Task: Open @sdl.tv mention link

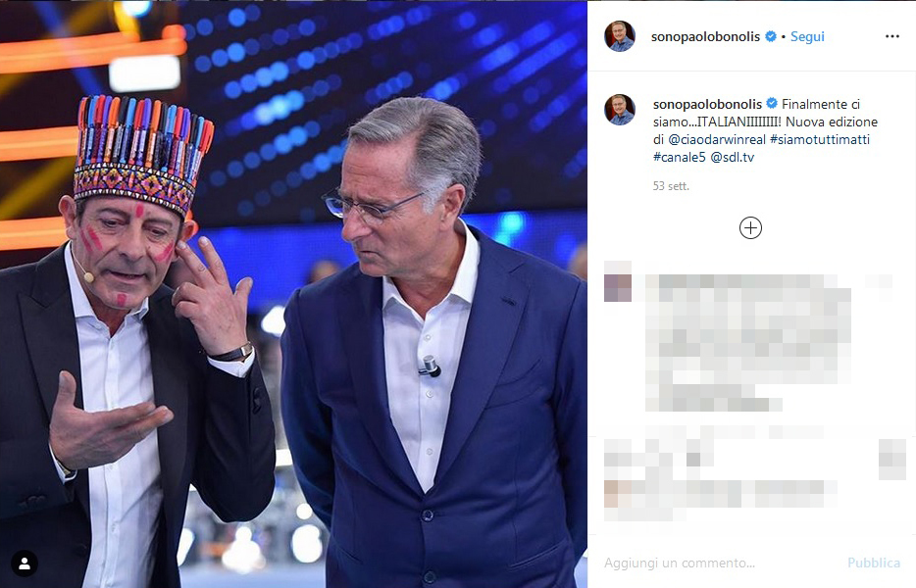Action: tap(733, 157)
